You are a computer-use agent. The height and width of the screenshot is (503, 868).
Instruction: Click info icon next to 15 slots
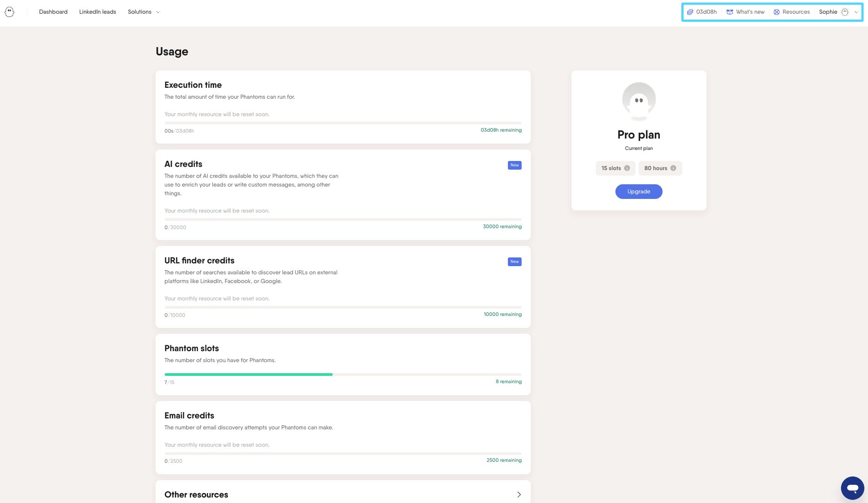(x=627, y=168)
